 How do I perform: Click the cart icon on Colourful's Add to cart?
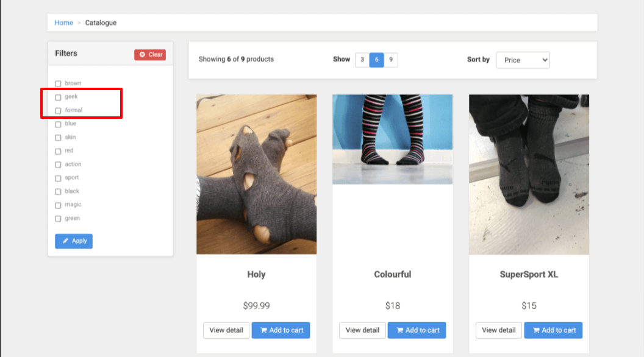click(400, 330)
